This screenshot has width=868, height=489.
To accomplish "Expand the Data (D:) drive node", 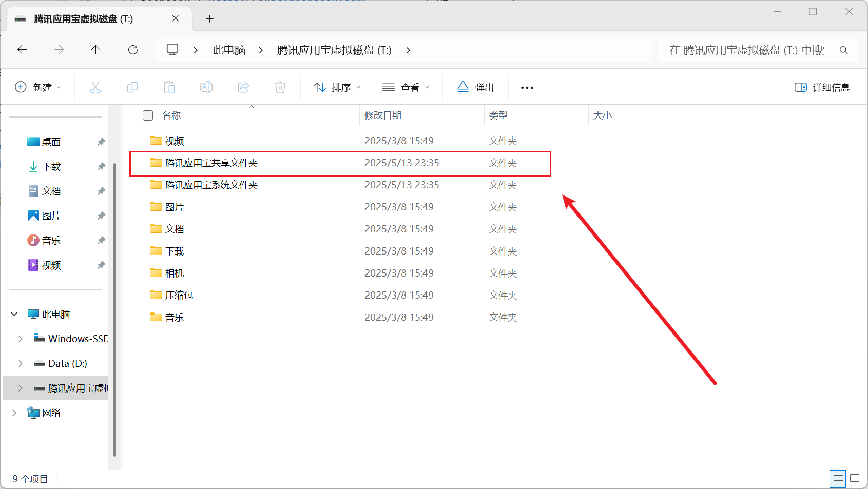I will (21, 363).
